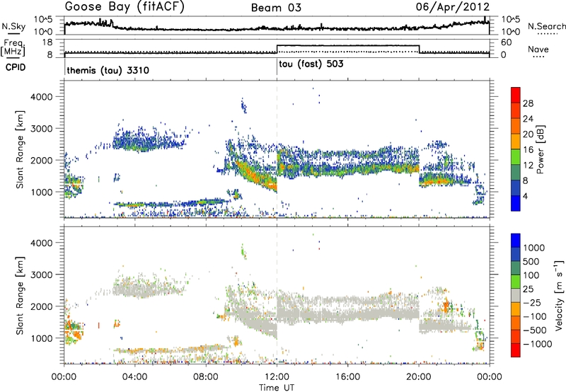
Task: Click the "-1000" velocity colorbar label
Action: point(537,344)
